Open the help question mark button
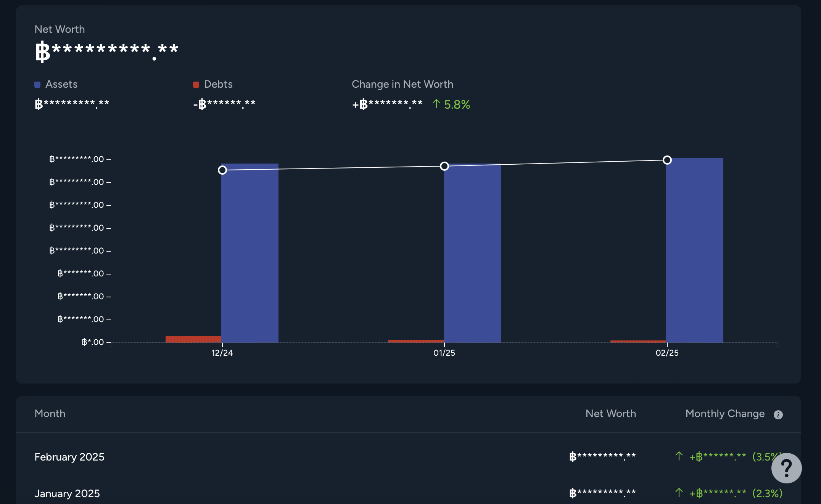The height and width of the screenshot is (504, 821). point(786,468)
